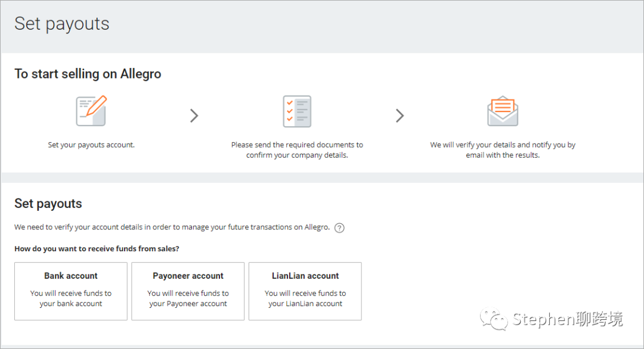Viewport: 644px width, 349px height.
Task: Click 'To start selling on Allegro' heading
Action: (x=88, y=74)
